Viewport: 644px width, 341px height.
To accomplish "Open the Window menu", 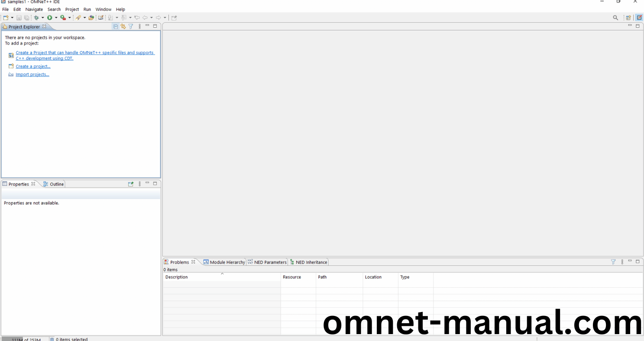I will (x=104, y=10).
